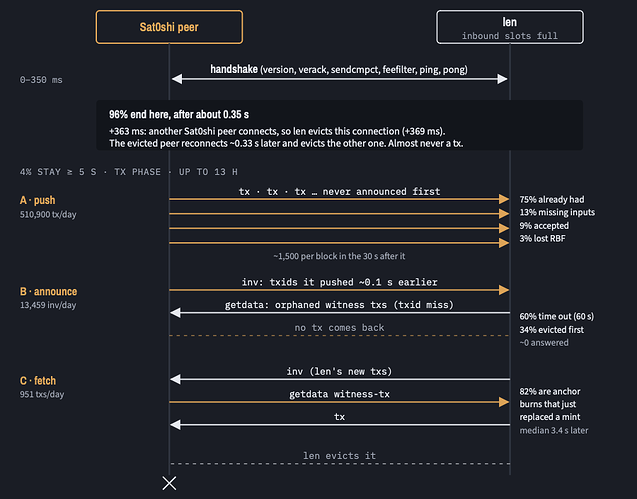The width and height of the screenshot is (637, 499).
Task: Click the getdata witness-tx orange arrowhead
Action: click(504, 402)
